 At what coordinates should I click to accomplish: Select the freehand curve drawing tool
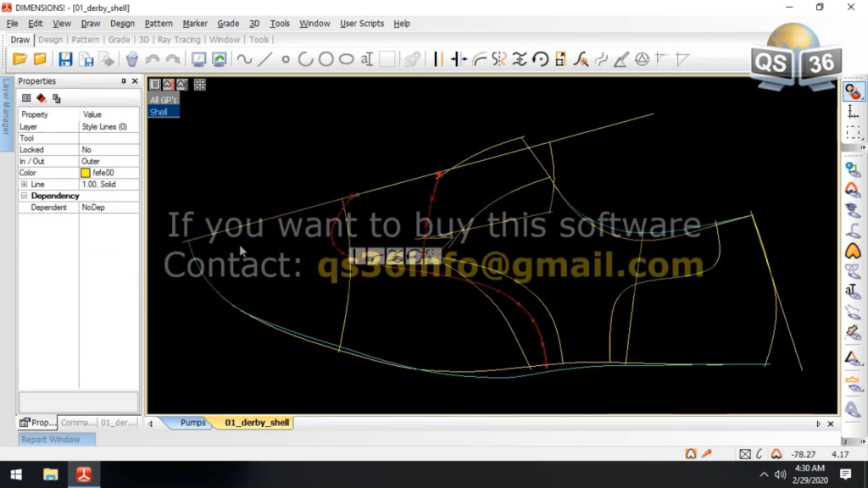tap(242, 58)
